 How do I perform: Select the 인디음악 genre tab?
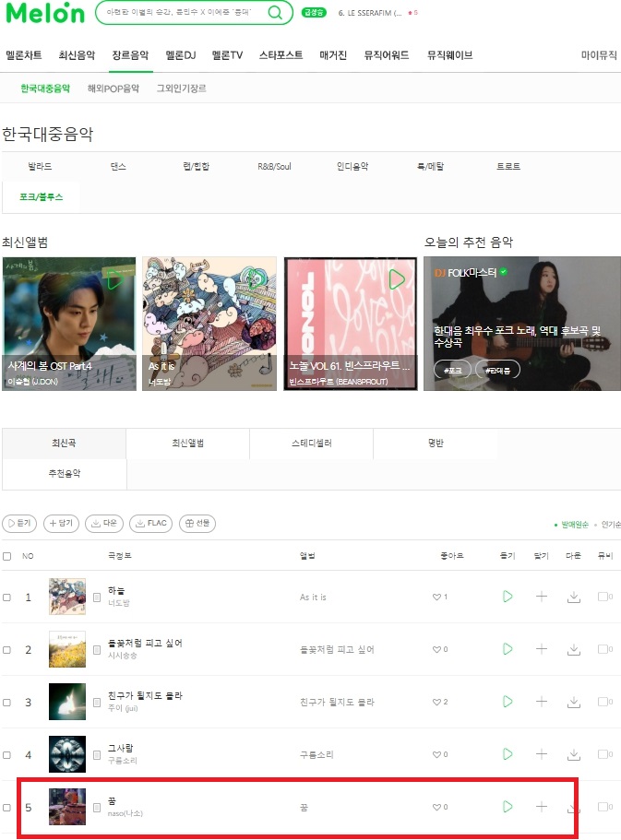352,166
